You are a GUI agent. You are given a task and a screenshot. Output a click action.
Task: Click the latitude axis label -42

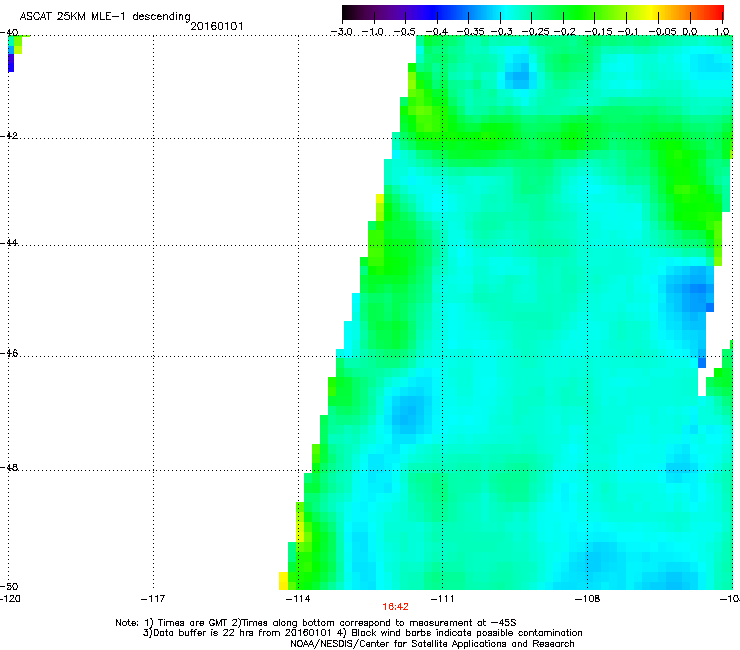tap(9, 136)
